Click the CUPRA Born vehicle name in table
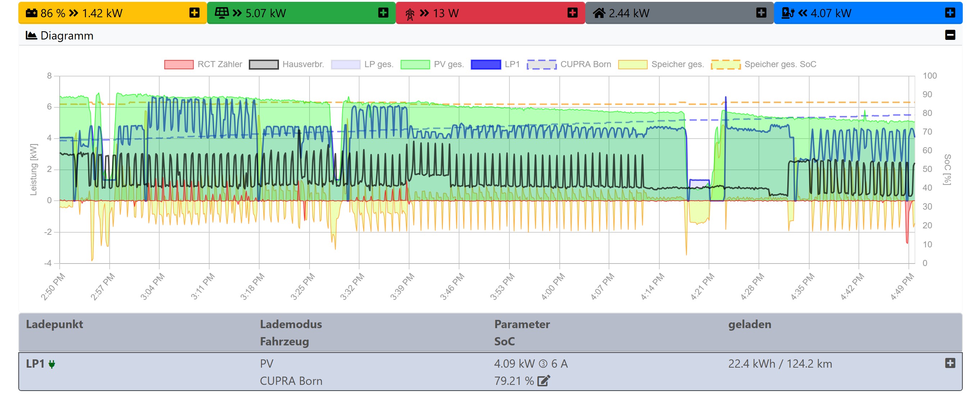 290,381
